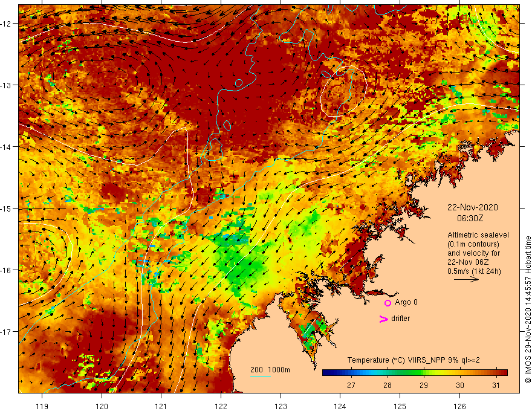
Task: Click the 28 value on temperature scale
Action: [387, 385]
